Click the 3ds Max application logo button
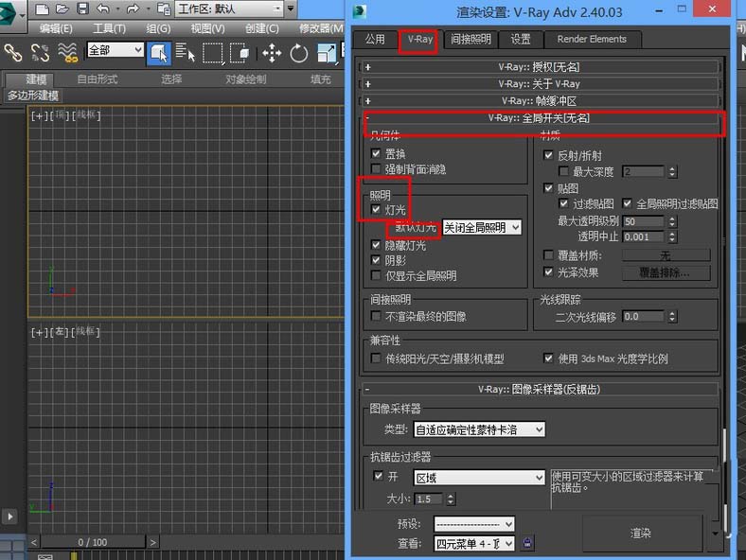The height and width of the screenshot is (560, 746). tap(9, 13)
